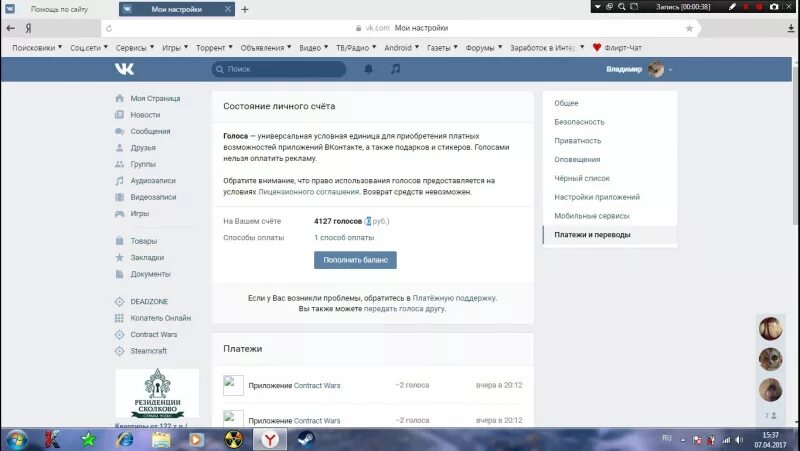The height and width of the screenshot is (451, 800).
Task: Expand Android bookmarks dropdown
Action: pyautogui.click(x=402, y=47)
